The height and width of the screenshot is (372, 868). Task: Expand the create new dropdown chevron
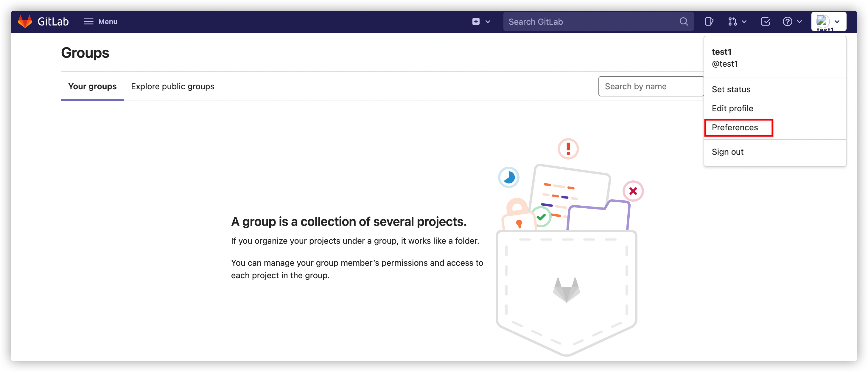(x=488, y=21)
